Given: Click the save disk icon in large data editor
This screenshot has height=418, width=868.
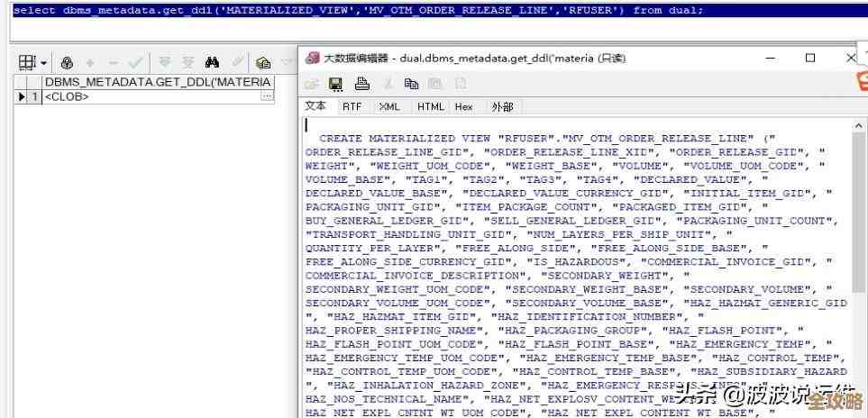Looking at the screenshot, I should [x=335, y=84].
